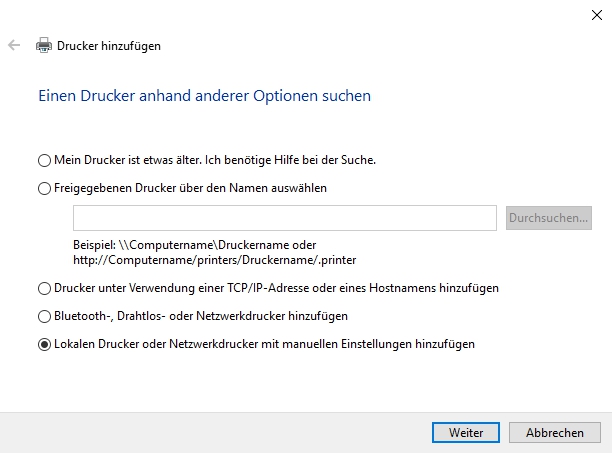Click the heading 'Einen Drucker anhand anderer Optionen suchen'
The height and width of the screenshot is (453, 612).
204,97
